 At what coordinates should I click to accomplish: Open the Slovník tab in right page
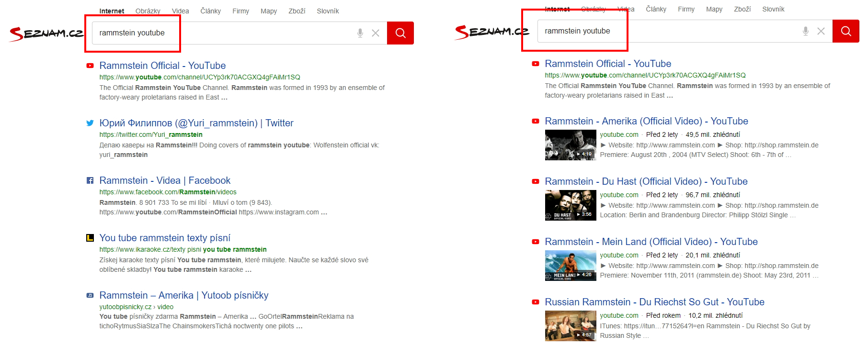pyautogui.click(x=774, y=9)
